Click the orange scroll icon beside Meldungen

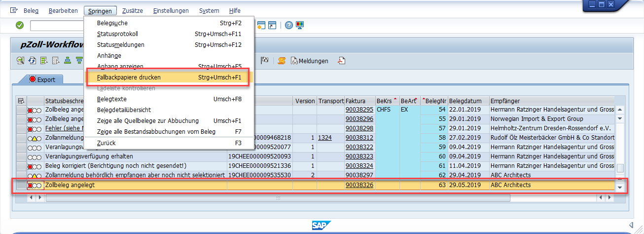(282, 61)
